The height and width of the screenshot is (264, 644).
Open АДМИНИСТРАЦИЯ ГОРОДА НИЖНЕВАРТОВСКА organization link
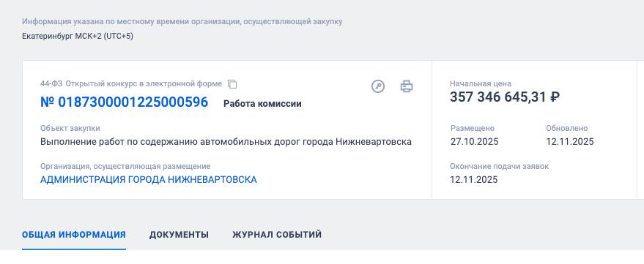(149, 180)
